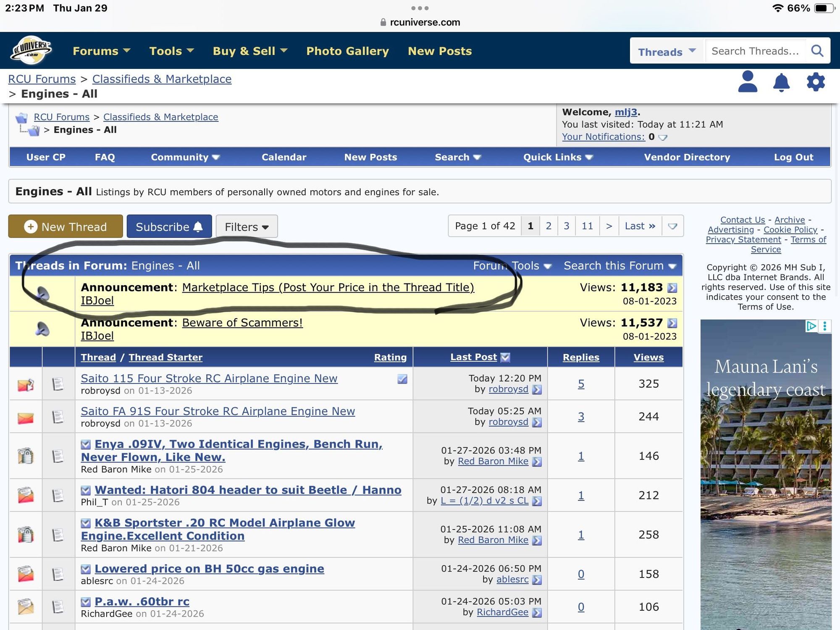Open the settings gear icon
840x630 pixels.
tap(816, 82)
